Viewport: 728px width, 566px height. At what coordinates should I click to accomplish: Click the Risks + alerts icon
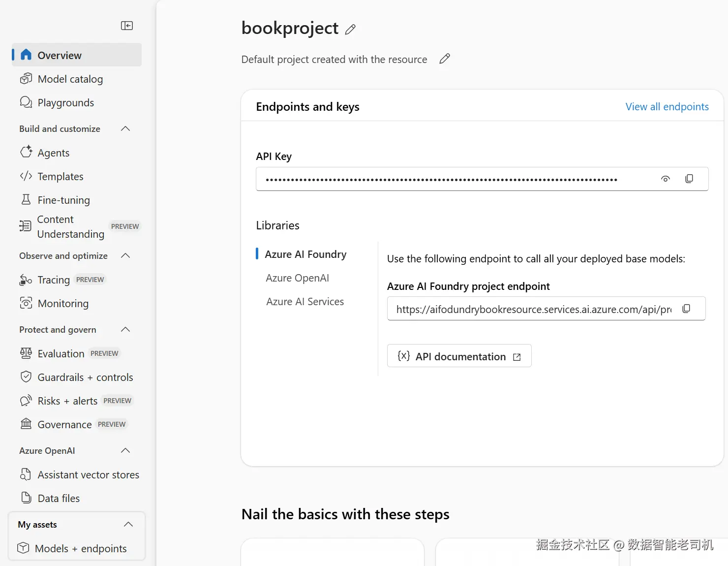click(x=26, y=401)
